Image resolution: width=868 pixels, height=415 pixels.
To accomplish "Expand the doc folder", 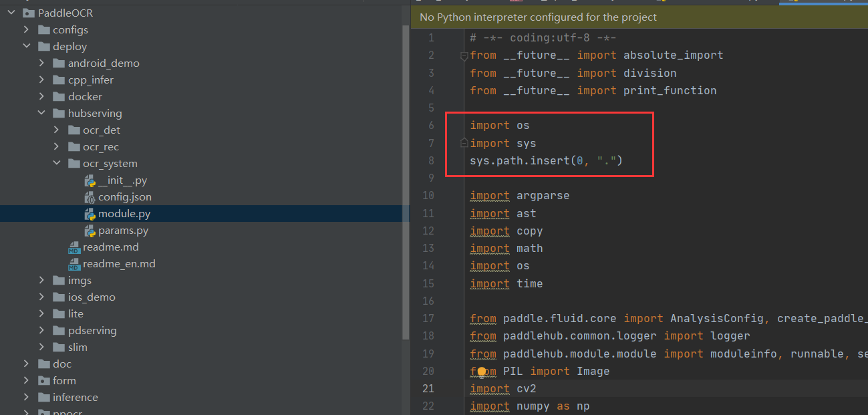I will (x=26, y=364).
